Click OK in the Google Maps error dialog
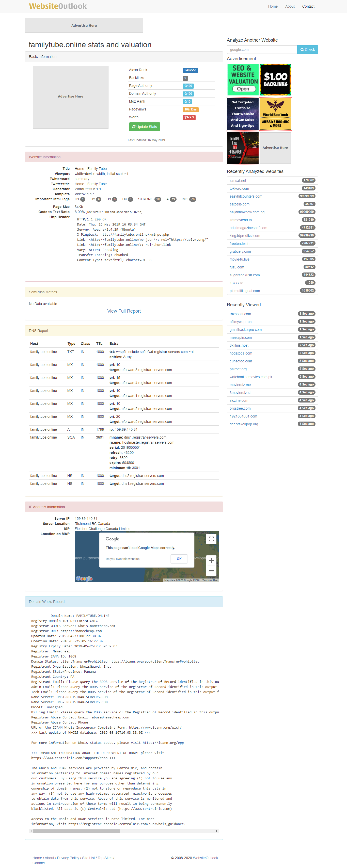The width and height of the screenshot is (347, 868). pyautogui.click(x=179, y=559)
